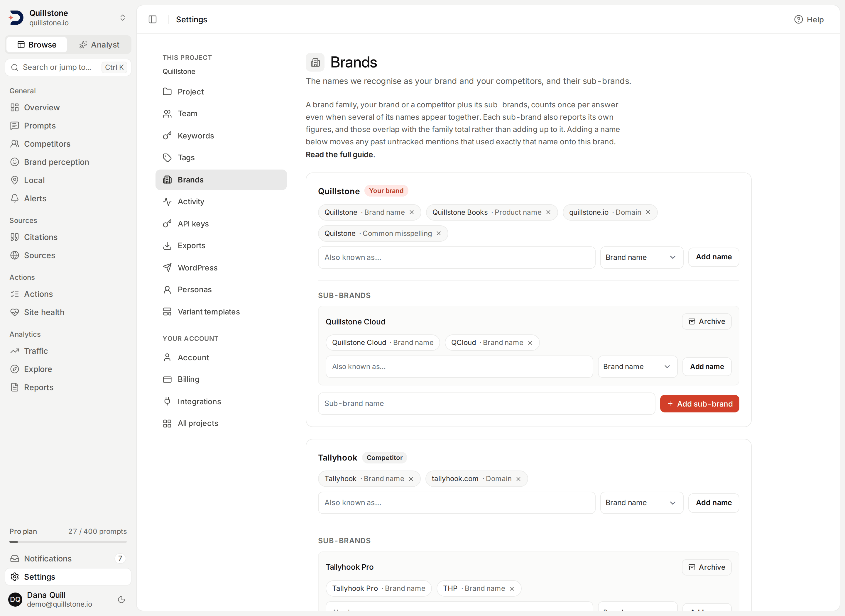Open Site health in the sidebar

68,312
